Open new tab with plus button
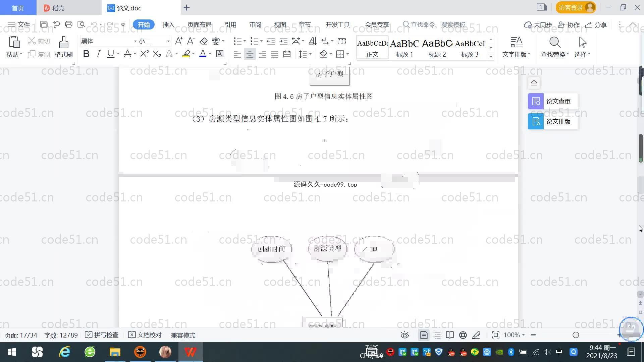 [x=187, y=7]
